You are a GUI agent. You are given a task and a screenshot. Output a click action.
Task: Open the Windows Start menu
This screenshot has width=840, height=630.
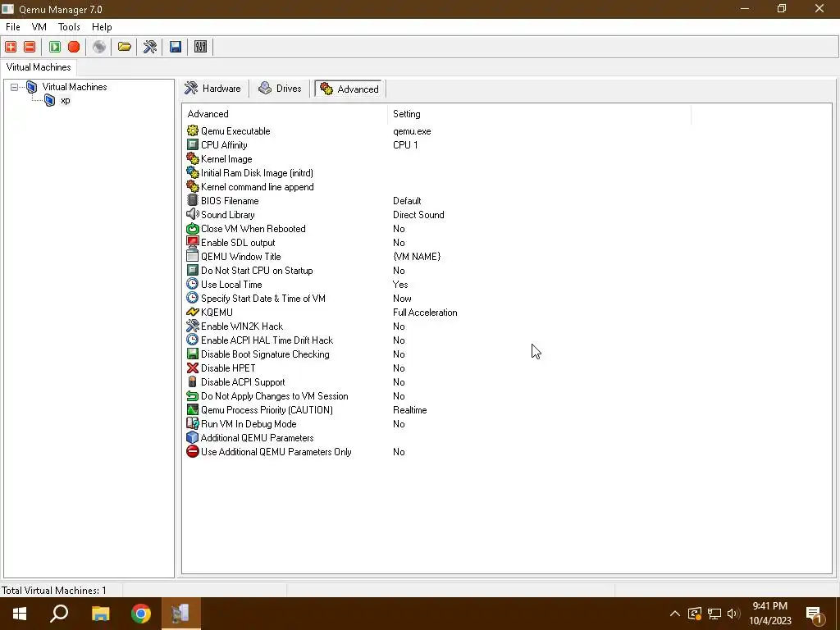pyautogui.click(x=20, y=614)
